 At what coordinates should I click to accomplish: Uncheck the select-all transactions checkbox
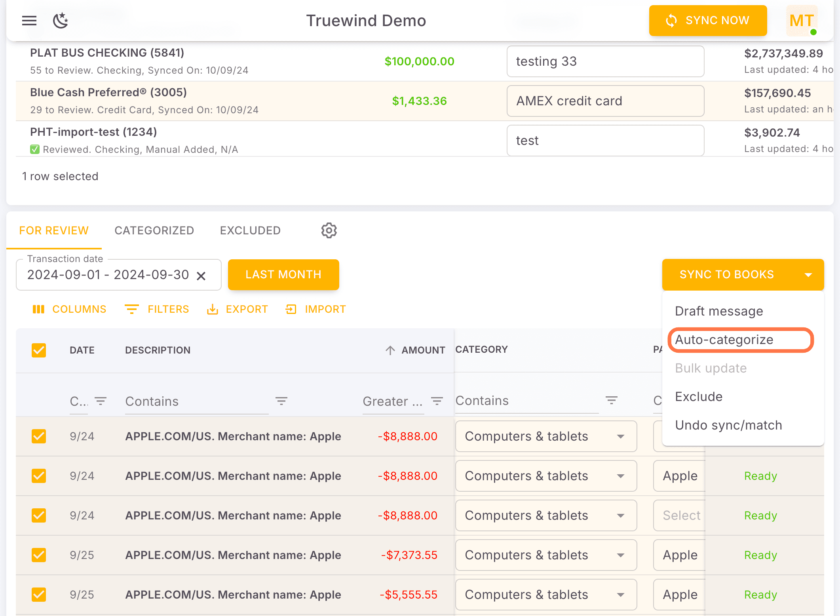click(x=38, y=350)
